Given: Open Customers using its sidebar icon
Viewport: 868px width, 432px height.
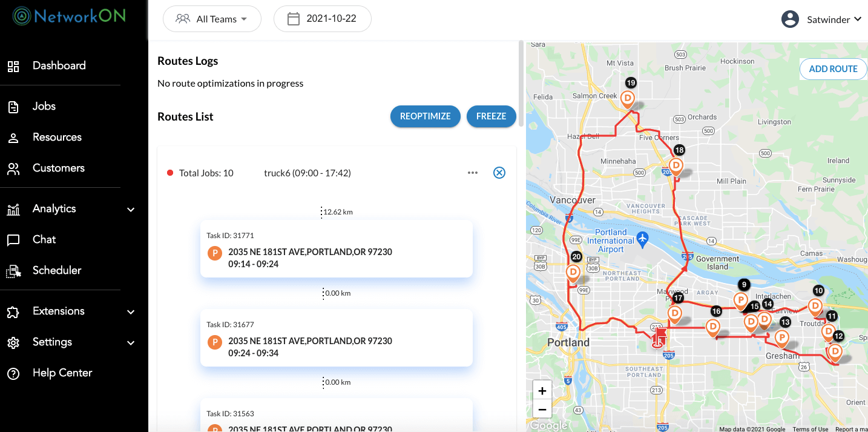Looking at the screenshot, I should 13,168.
